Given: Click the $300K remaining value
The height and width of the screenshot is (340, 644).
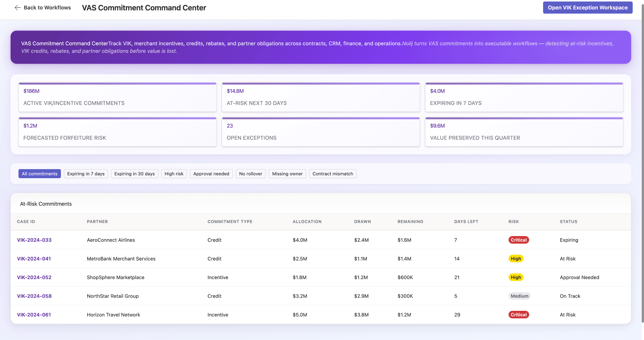Looking at the screenshot, I should [405, 296].
